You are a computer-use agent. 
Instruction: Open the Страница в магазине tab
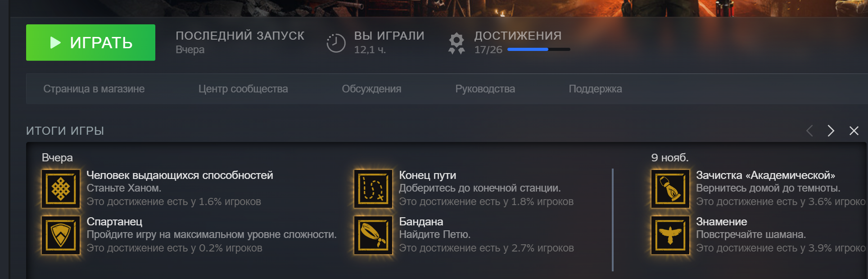pos(94,89)
